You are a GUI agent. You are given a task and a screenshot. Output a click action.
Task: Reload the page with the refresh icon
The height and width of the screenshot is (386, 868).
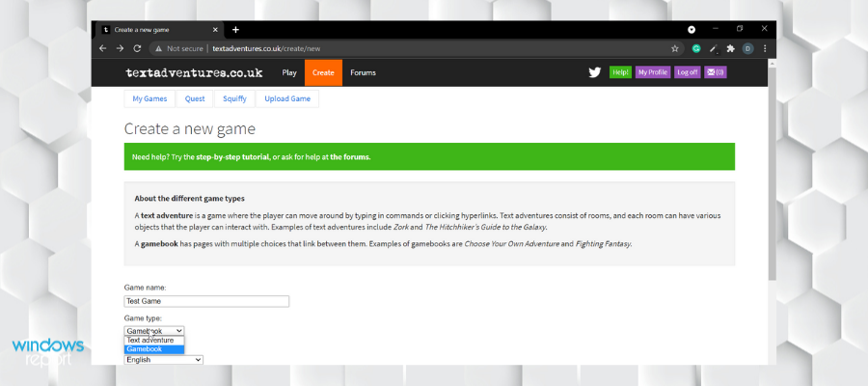[x=137, y=49]
